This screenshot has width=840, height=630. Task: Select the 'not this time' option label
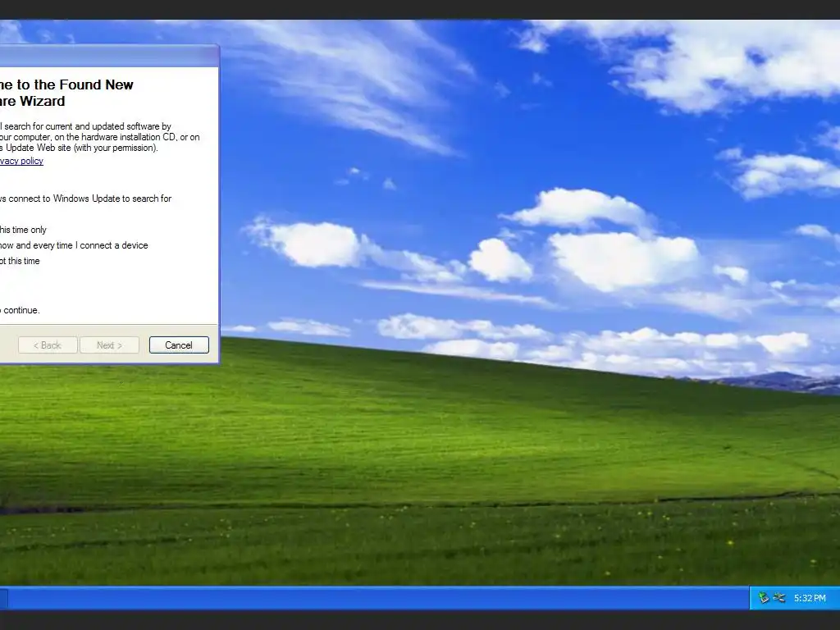pos(20,261)
